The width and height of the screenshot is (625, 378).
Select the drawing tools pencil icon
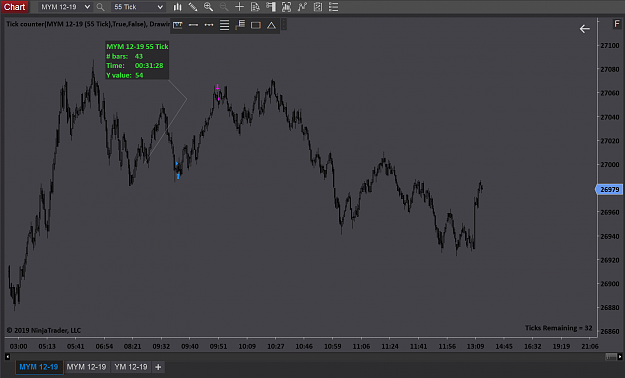[193, 7]
